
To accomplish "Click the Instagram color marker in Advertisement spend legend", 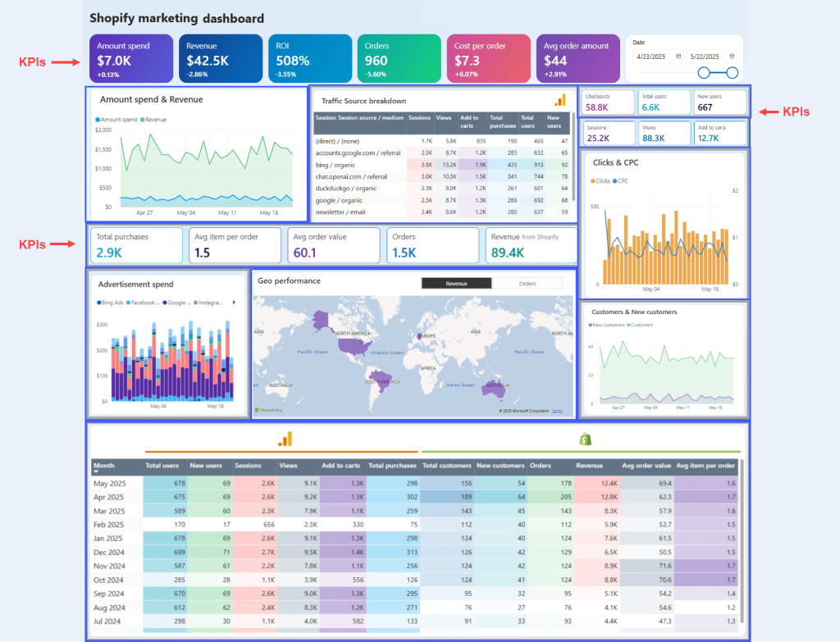I will (x=196, y=303).
